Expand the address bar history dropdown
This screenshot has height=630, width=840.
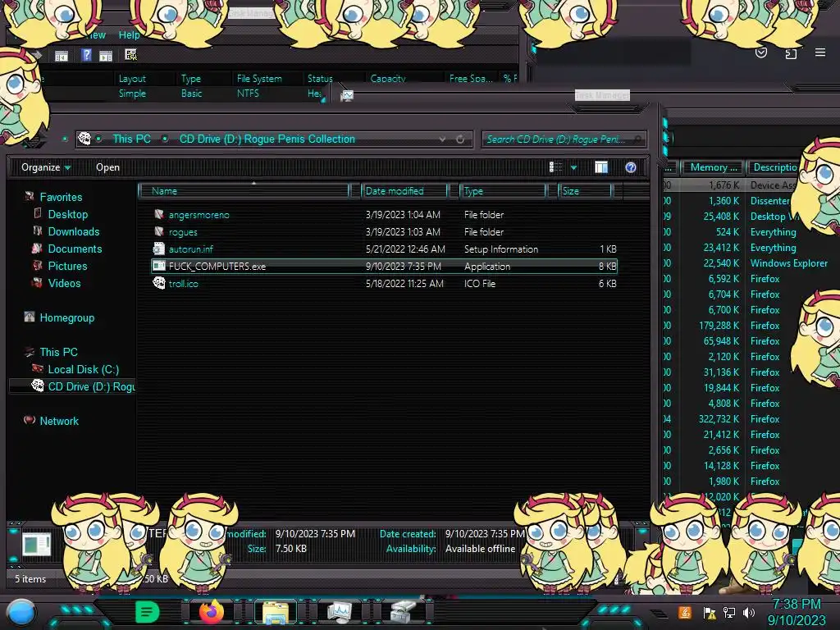click(x=442, y=139)
